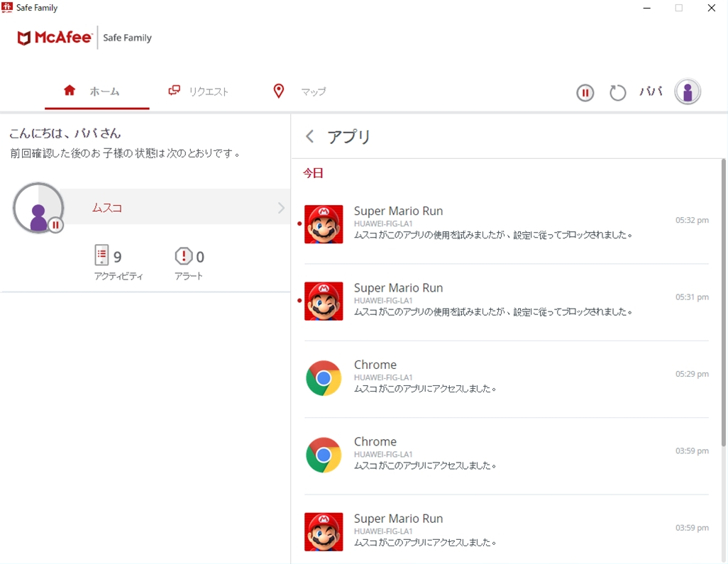Viewport: 728px width, 564px height.
Task: Click the Chrome icon at 05:29 pm
Action: tap(324, 378)
